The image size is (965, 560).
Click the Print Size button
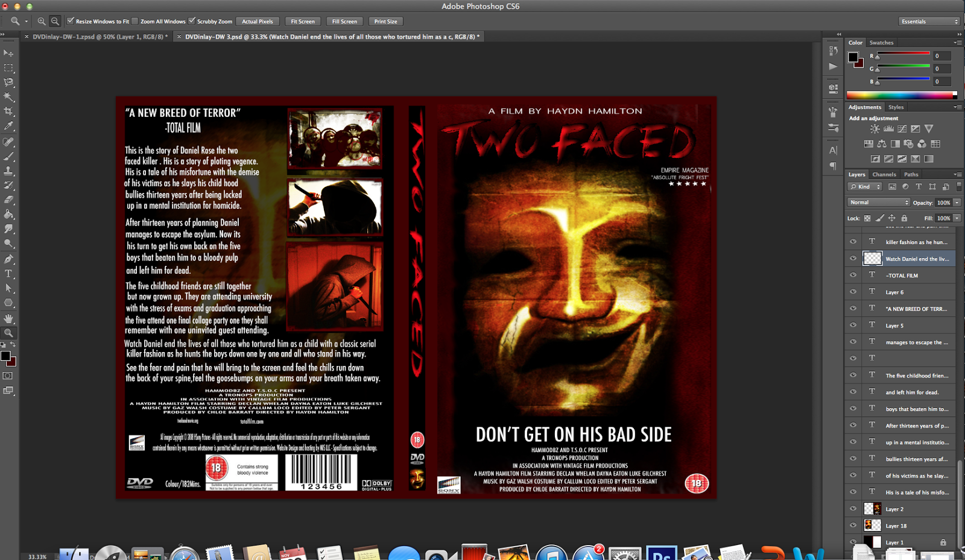pos(385,21)
